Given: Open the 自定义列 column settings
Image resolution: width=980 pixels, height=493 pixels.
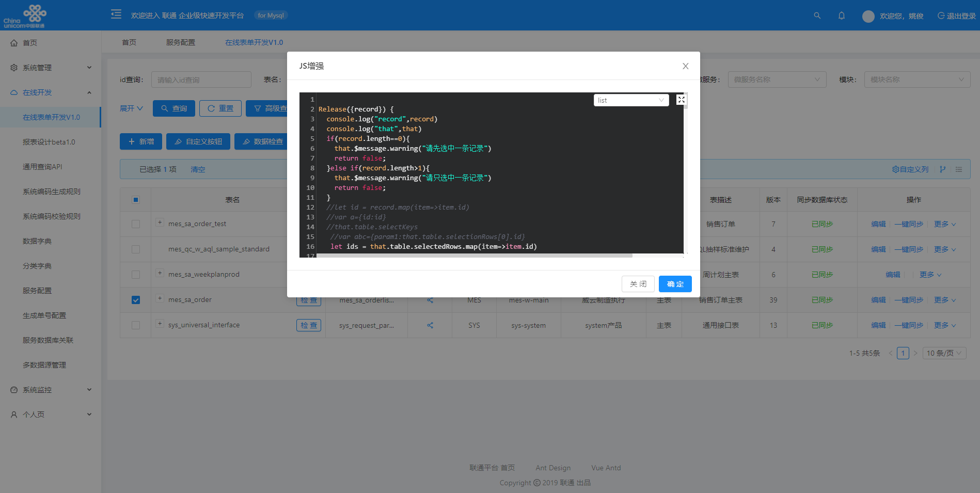Looking at the screenshot, I should point(910,169).
